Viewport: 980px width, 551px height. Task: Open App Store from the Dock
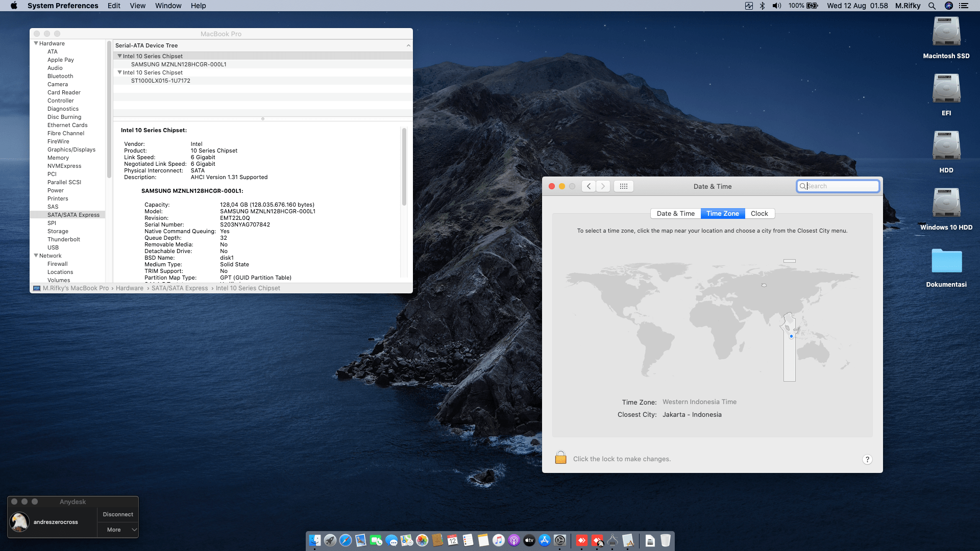[x=545, y=540]
